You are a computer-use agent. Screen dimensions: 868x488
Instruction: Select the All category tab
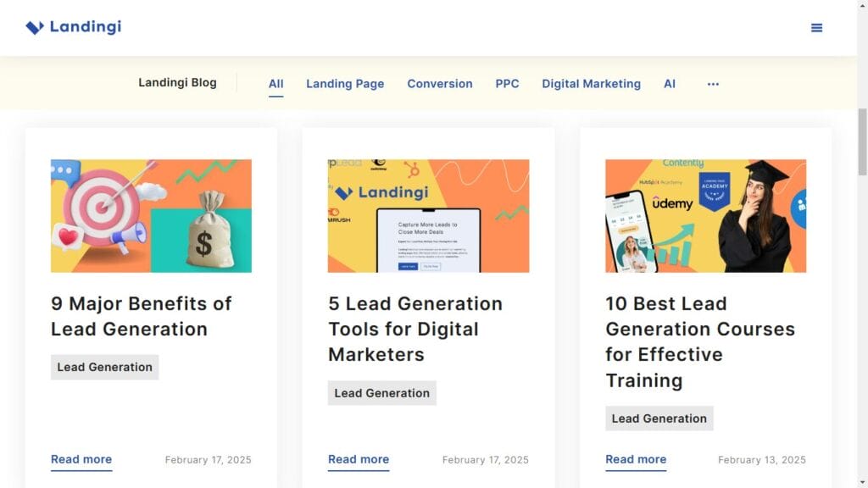point(275,84)
